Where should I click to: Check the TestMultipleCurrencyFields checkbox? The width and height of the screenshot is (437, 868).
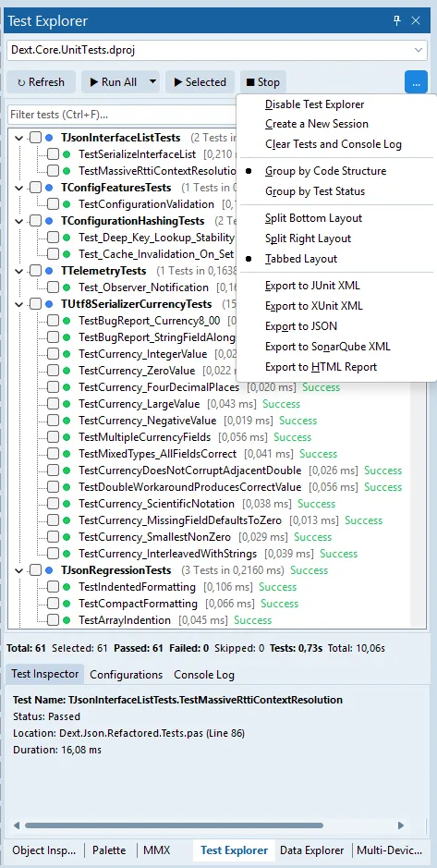(x=53, y=437)
